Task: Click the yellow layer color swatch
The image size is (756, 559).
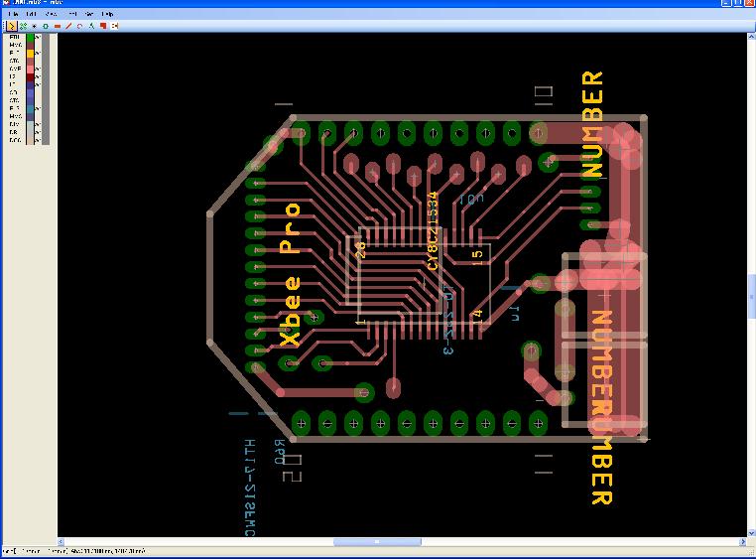Action: click(31, 54)
